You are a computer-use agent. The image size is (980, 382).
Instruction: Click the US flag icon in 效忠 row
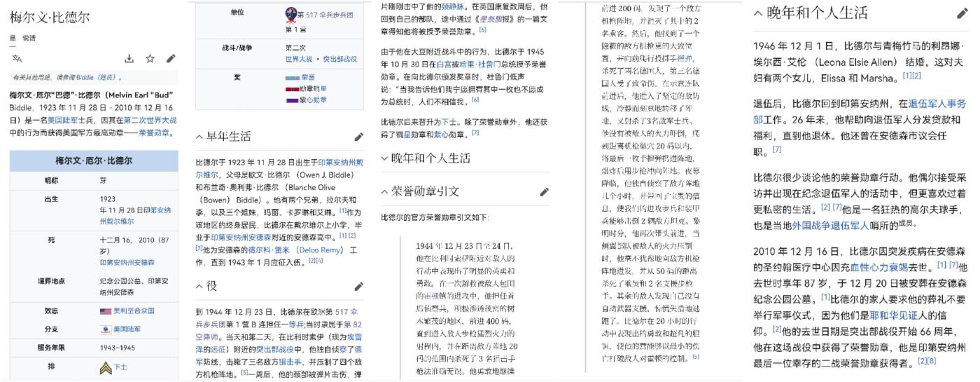(106, 311)
